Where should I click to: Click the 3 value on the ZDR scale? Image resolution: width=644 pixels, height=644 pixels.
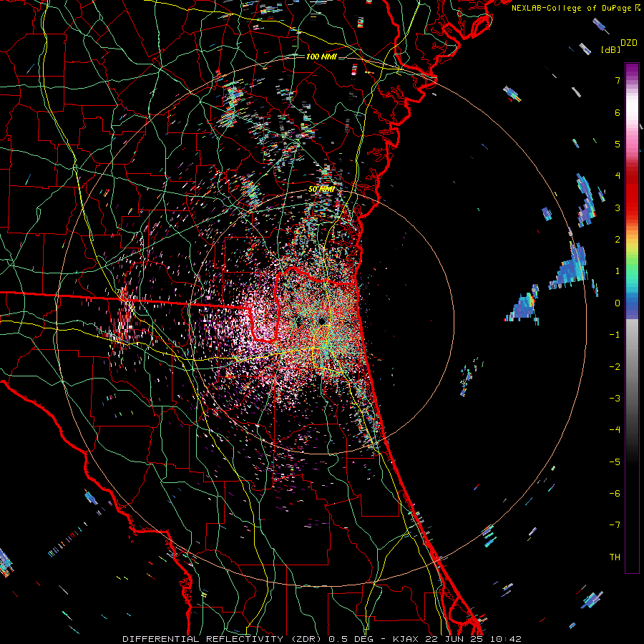pyautogui.click(x=618, y=208)
